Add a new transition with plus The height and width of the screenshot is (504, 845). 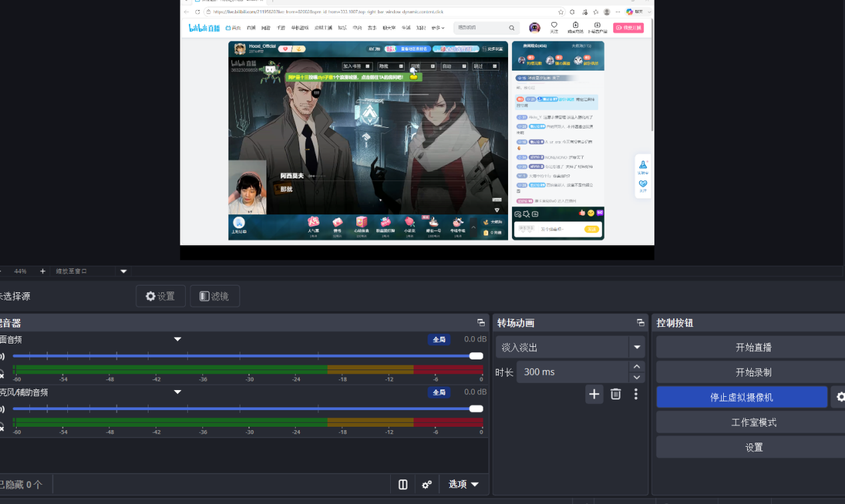(x=595, y=394)
